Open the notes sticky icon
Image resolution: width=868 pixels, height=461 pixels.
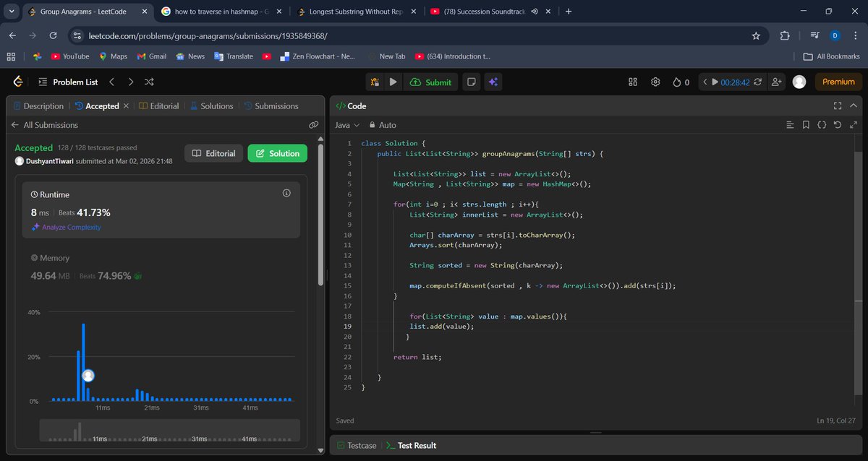pyautogui.click(x=471, y=82)
